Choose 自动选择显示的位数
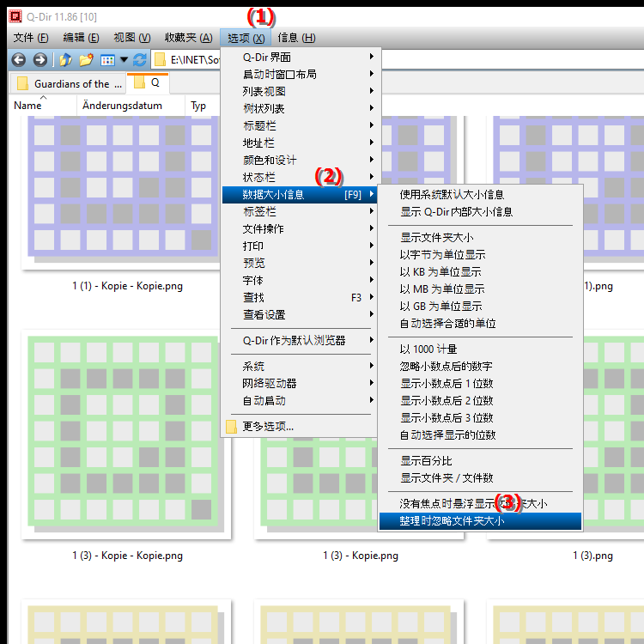The image size is (644, 644). 480,435
